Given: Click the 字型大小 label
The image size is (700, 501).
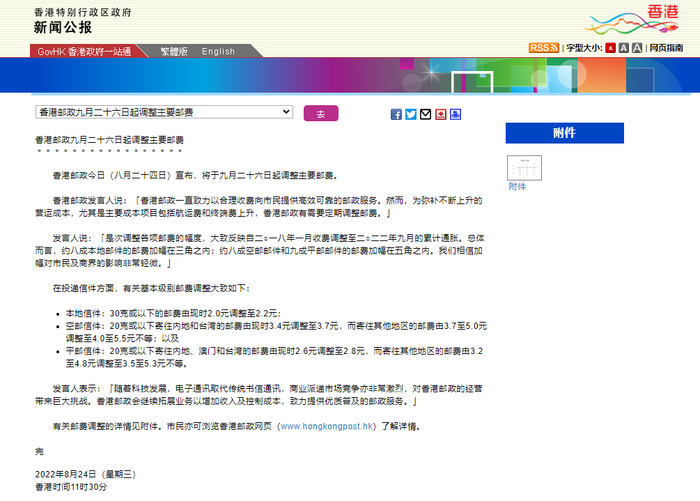Looking at the screenshot, I should click(584, 48).
